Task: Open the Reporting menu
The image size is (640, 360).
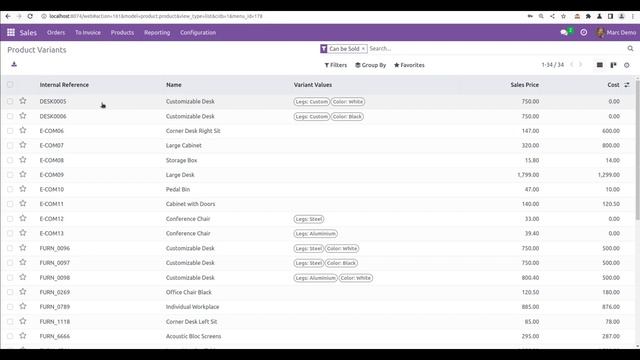Action: [x=157, y=32]
